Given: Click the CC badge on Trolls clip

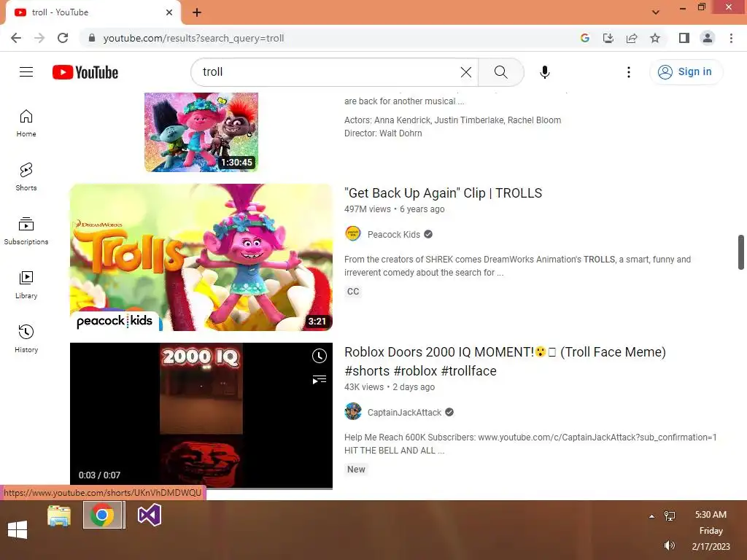Looking at the screenshot, I should (353, 292).
